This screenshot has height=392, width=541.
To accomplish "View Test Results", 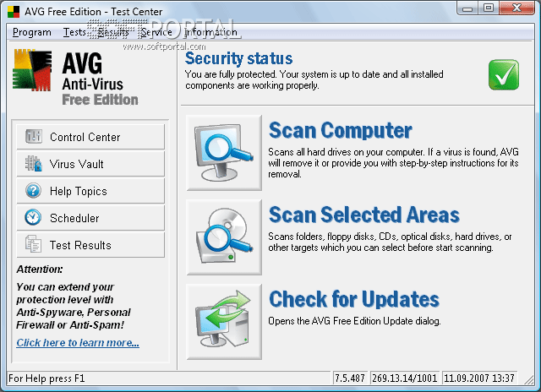I will (x=90, y=245).
